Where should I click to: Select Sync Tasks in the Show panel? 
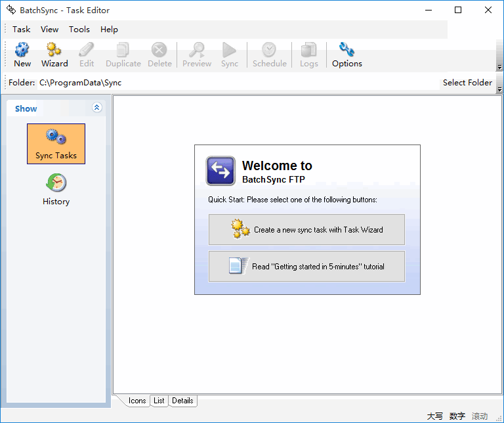(56, 144)
